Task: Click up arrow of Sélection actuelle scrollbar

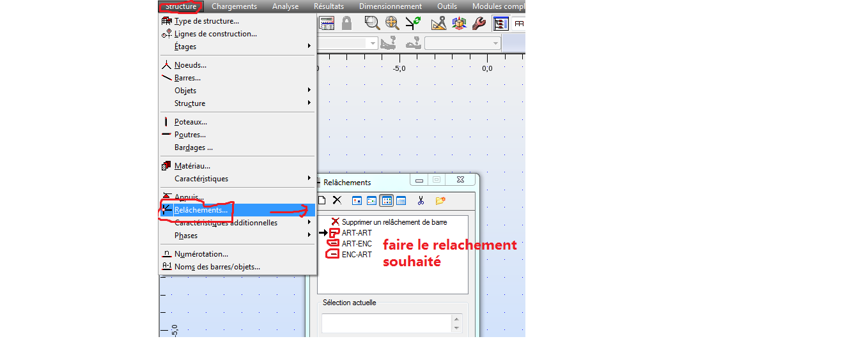Action: pyautogui.click(x=456, y=319)
